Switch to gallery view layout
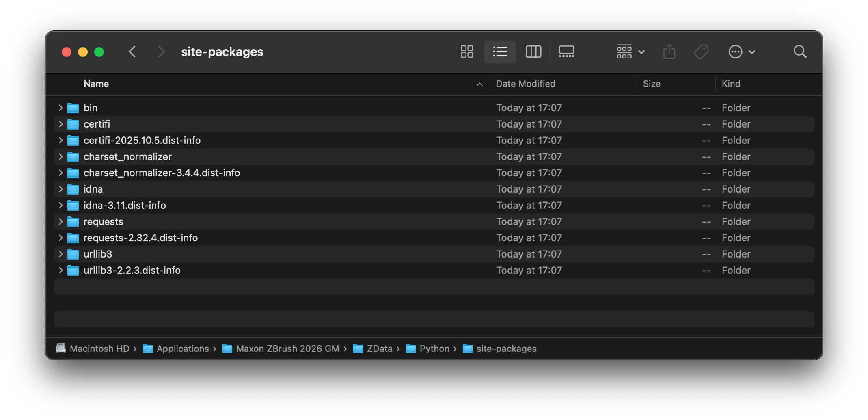868x420 pixels. click(567, 52)
